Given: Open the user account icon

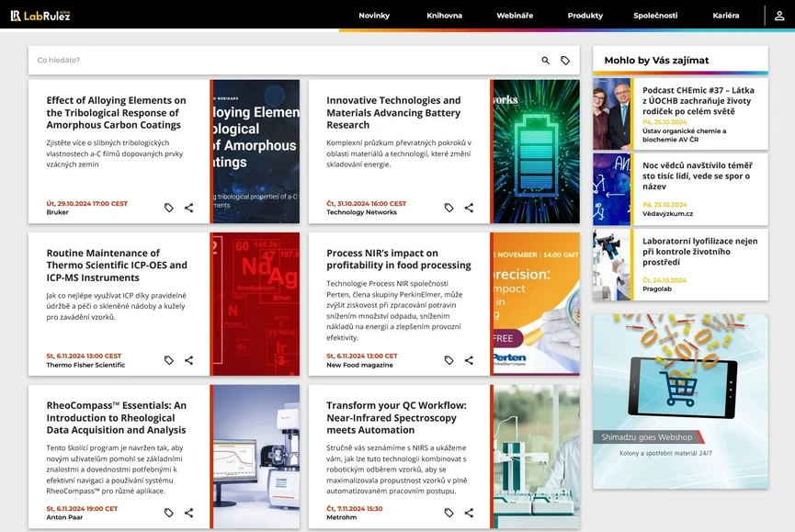Looking at the screenshot, I should pos(779,16).
